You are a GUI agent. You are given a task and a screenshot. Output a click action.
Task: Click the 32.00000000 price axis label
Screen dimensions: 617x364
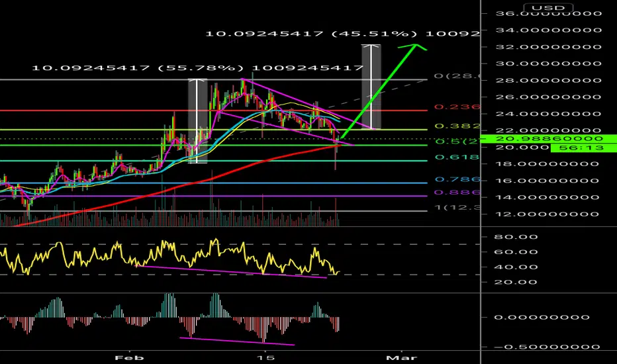(548, 47)
